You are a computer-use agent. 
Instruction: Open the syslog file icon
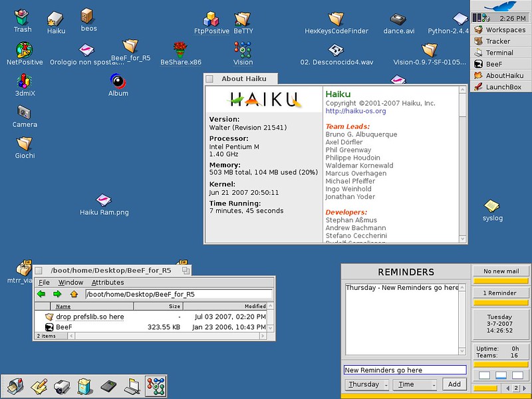pyautogui.click(x=491, y=205)
